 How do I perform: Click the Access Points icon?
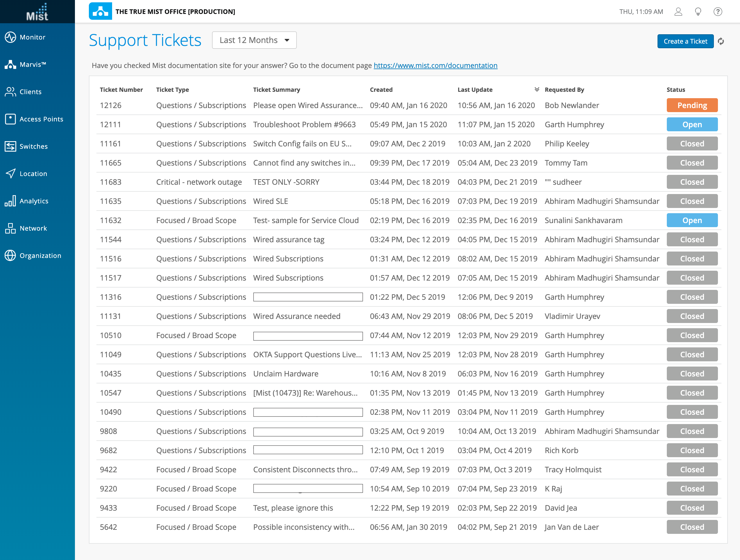pos(10,119)
